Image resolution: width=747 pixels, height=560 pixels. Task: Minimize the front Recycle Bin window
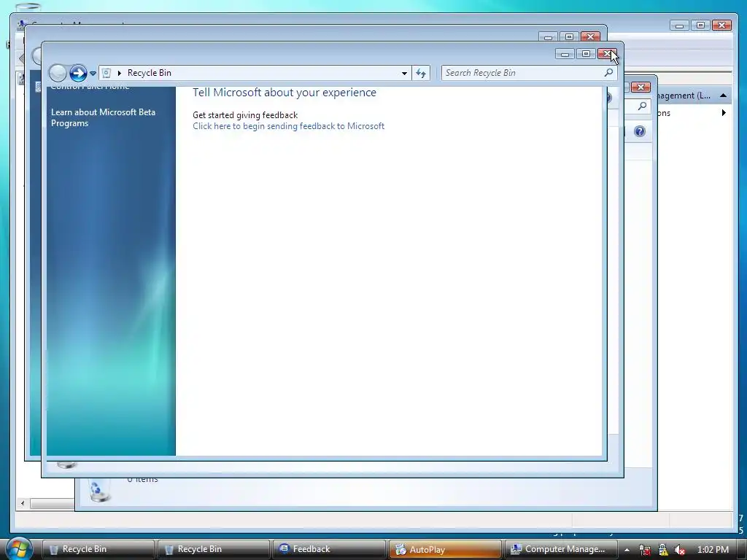tap(565, 54)
